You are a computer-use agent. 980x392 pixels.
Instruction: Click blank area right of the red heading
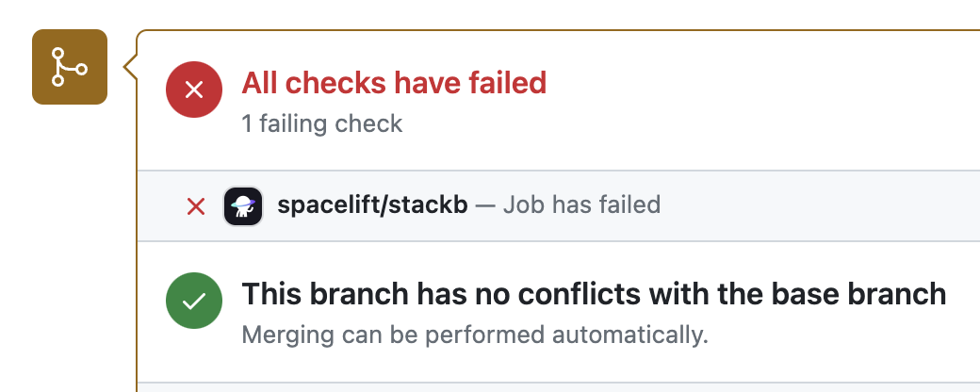[x=754, y=85]
